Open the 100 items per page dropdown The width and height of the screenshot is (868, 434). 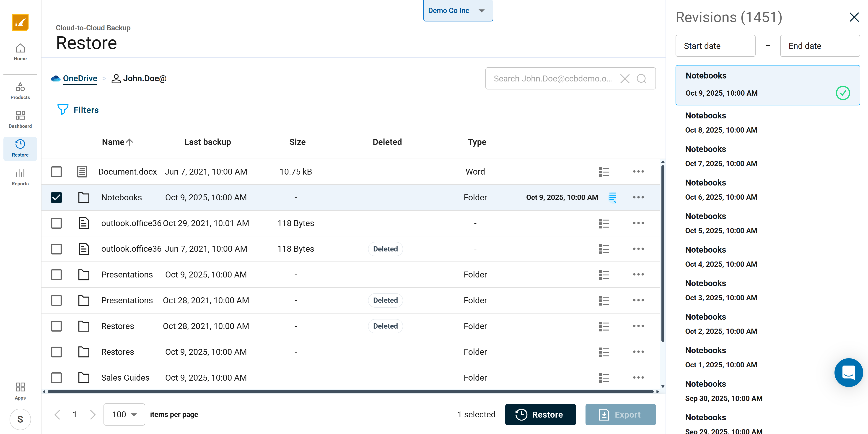[x=124, y=414]
